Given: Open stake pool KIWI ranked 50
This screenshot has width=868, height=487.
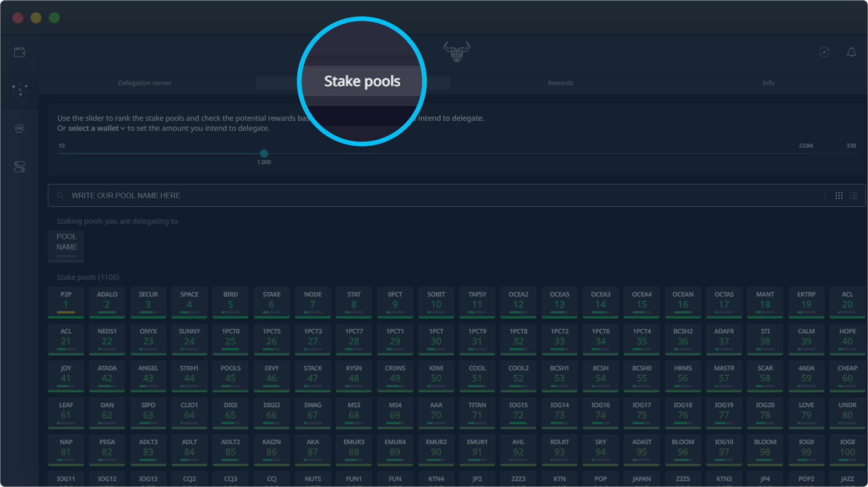Looking at the screenshot, I should click(x=436, y=376).
